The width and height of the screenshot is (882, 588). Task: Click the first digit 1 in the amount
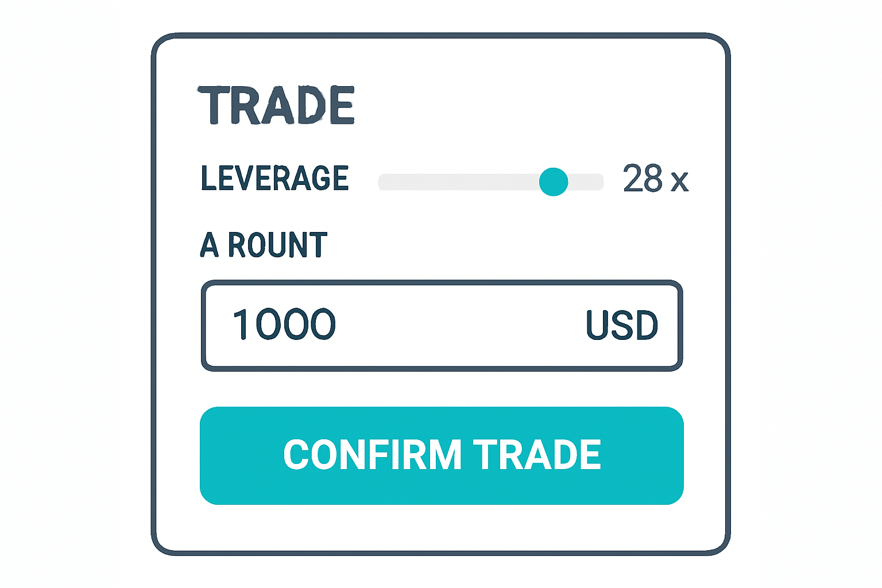click(x=241, y=324)
